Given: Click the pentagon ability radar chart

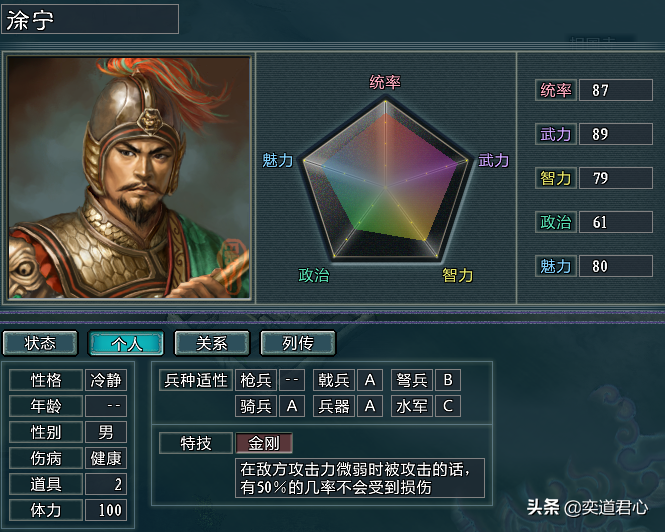Looking at the screenshot, I should tap(386, 182).
